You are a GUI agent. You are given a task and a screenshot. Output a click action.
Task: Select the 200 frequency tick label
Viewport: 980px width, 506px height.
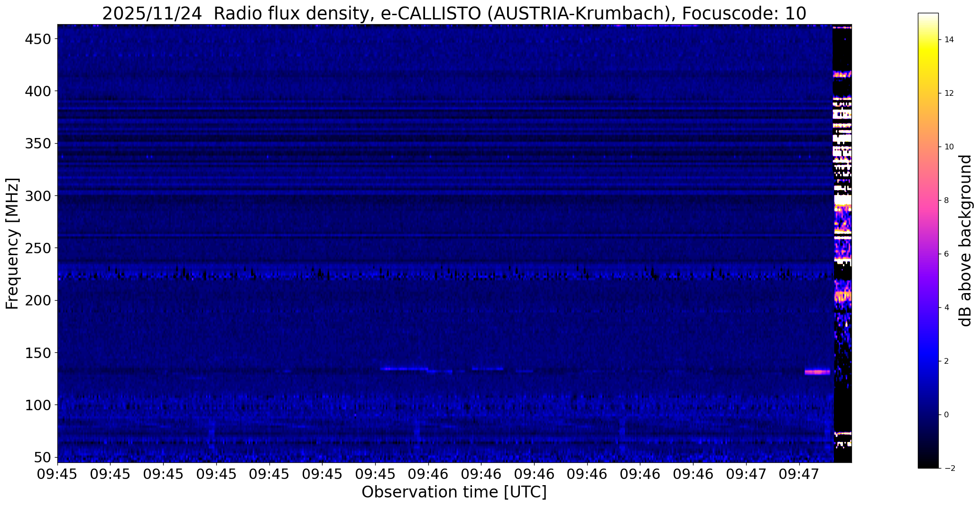pos(37,300)
